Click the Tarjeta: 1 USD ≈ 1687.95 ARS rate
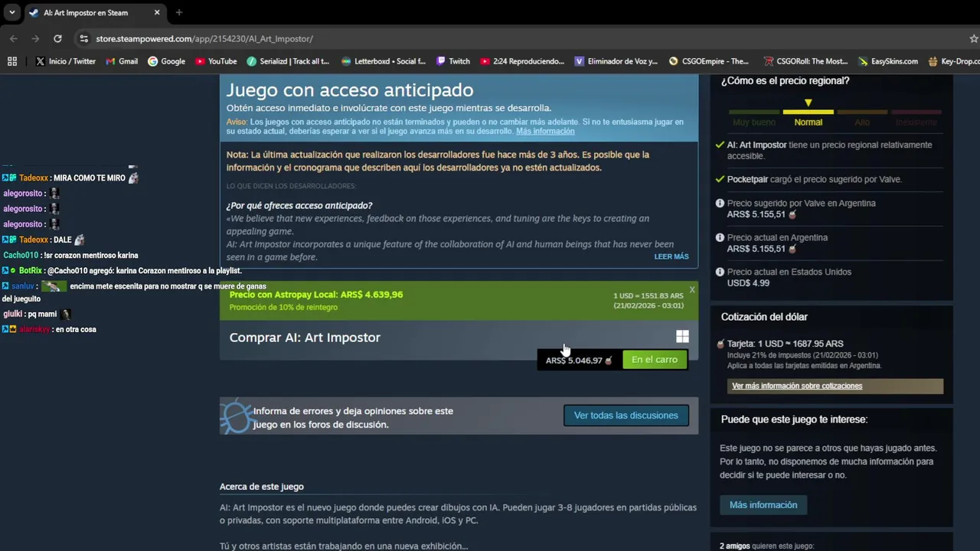Viewport: 980px width, 551px height. click(x=786, y=344)
